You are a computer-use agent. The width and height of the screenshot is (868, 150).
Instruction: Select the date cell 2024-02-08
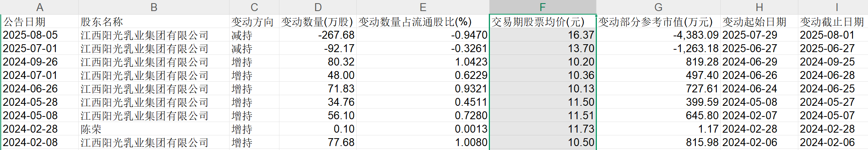(x=40, y=142)
